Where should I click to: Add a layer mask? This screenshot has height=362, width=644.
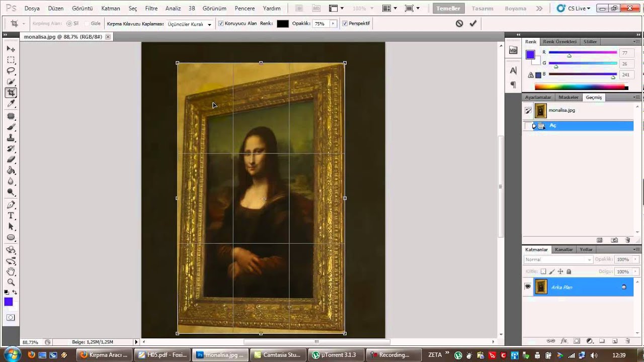click(577, 341)
